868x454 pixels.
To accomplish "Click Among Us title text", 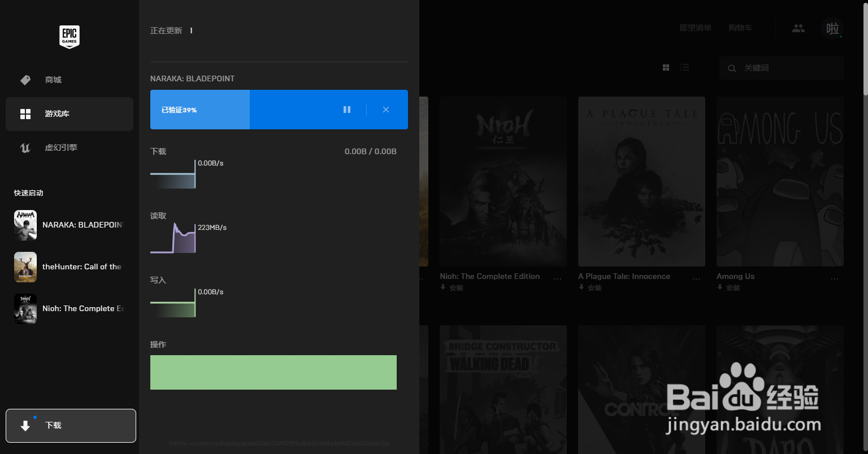I will coord(736,276).
